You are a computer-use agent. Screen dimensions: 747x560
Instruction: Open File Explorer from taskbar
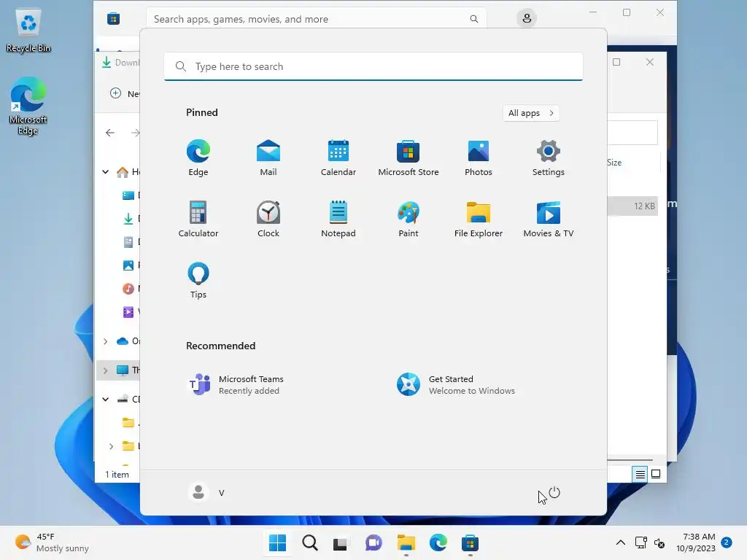pyautogui.click(x=406, y=542)
